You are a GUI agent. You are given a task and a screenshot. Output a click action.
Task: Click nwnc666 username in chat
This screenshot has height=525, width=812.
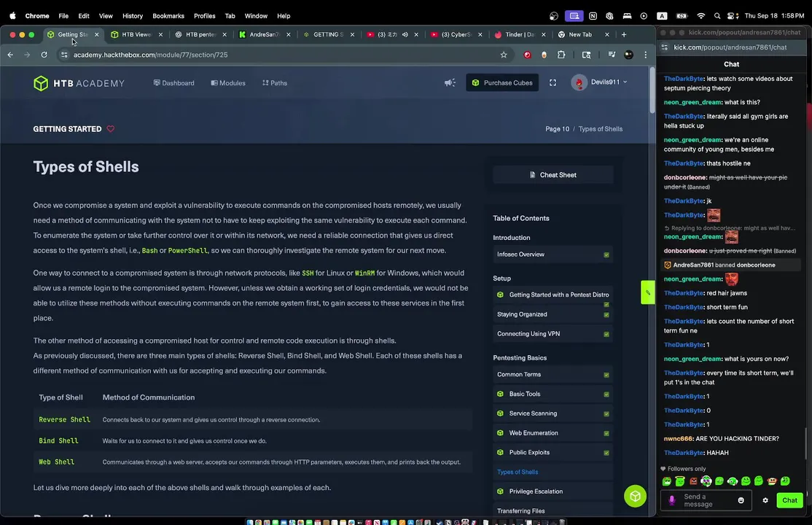[678, 438]
